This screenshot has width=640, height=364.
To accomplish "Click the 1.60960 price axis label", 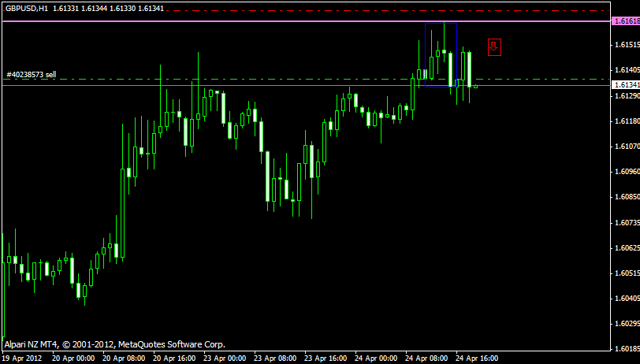I will click(x=627, y=172).
